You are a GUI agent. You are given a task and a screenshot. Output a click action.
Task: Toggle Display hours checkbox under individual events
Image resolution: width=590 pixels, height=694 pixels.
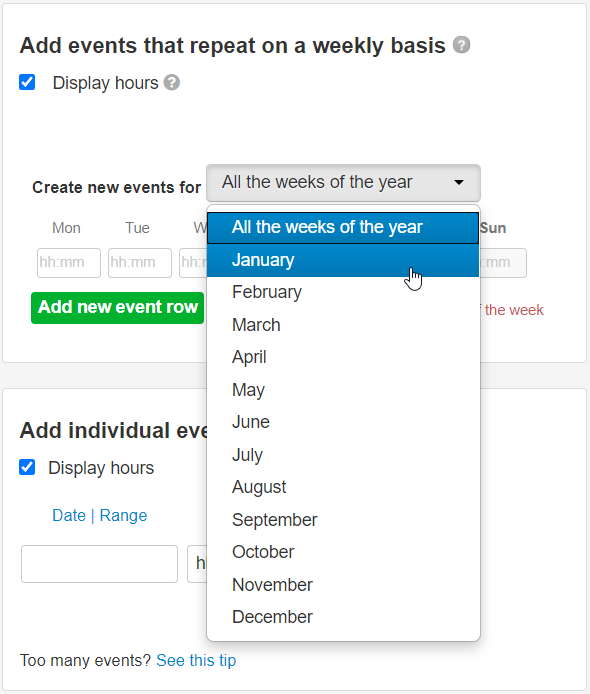27,467
